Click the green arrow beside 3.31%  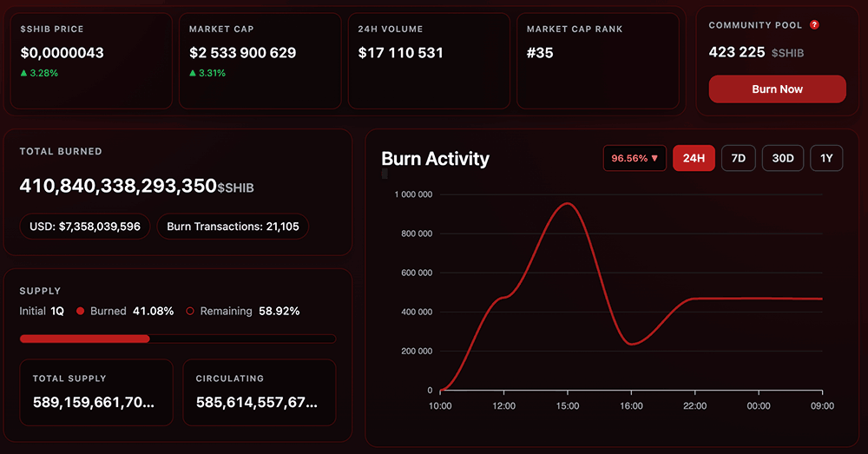pyautogui.click(x=193, y=73)
